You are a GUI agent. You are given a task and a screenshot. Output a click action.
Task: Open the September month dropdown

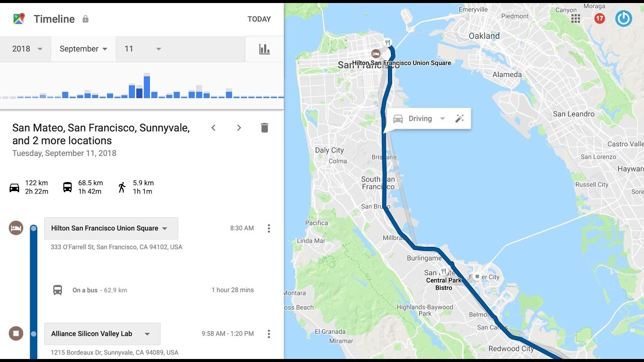coord(84,49)
